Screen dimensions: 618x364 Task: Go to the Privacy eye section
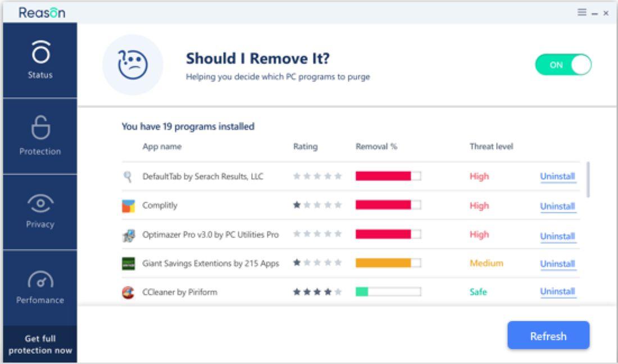pos(40,212)
